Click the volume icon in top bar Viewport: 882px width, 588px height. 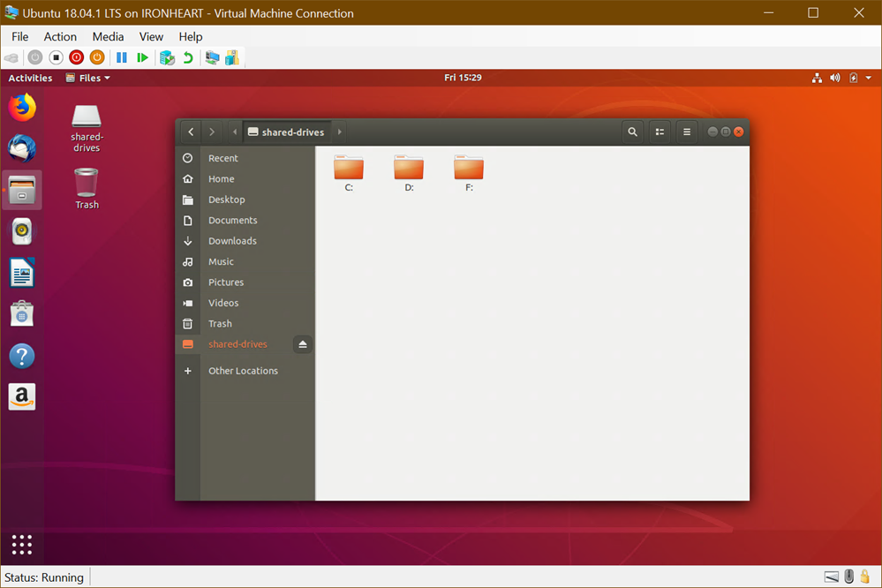835,78
